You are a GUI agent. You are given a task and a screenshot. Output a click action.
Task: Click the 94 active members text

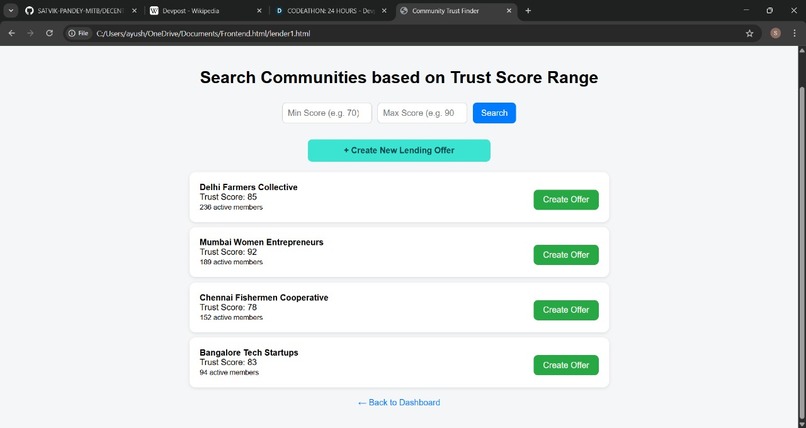(229, 373)
